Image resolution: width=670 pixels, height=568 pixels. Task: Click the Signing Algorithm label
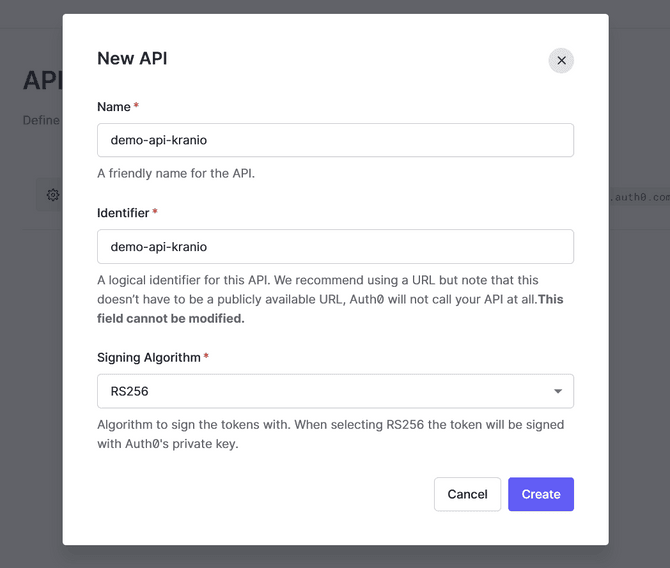click(148, 357)
